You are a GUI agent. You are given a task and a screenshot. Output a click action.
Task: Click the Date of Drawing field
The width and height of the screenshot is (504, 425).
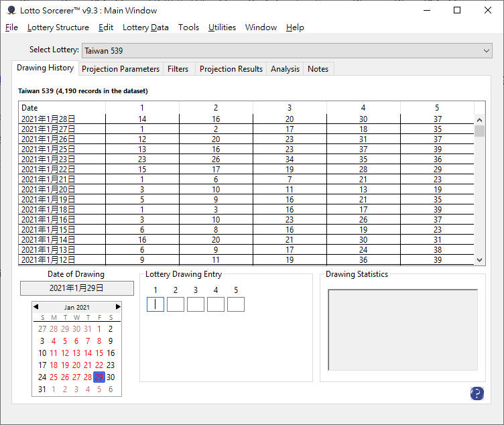point(76,288)
